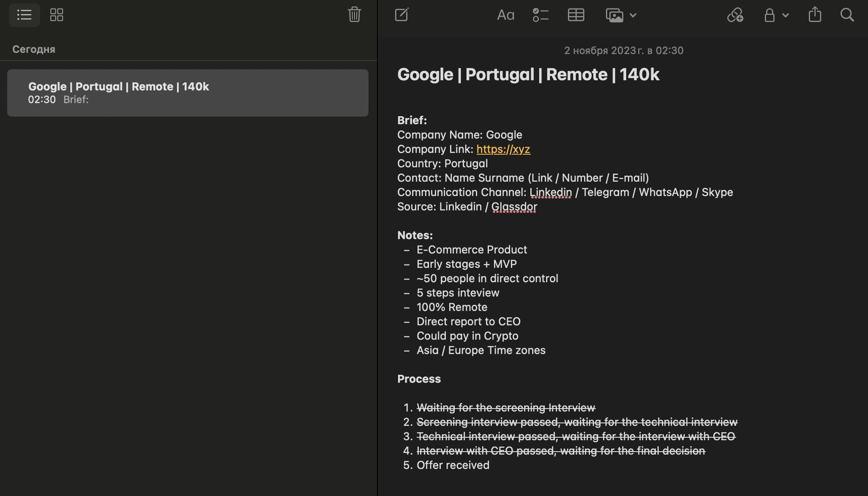
Task: Click Interview with CEO passed step
Action: (561, 451)
